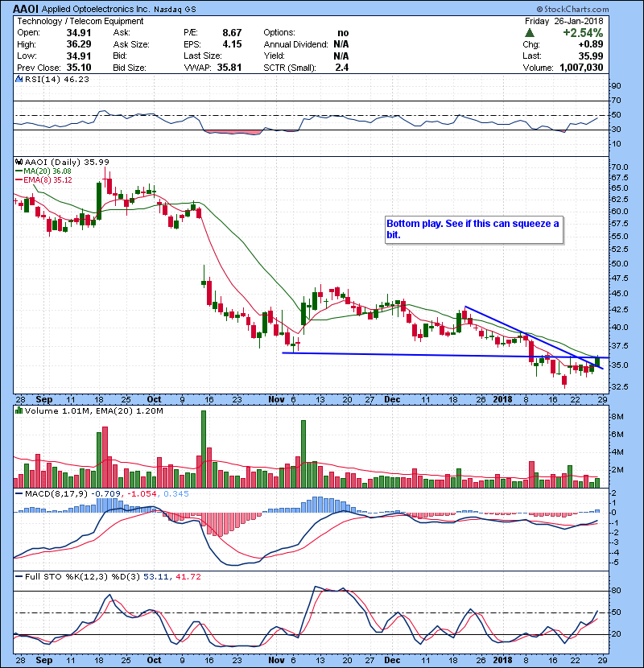Screen dimensions: 644x668
Task: Click the Volume 1.01M, EMA(20) 1.20M label
Action: tap(93, 410)
